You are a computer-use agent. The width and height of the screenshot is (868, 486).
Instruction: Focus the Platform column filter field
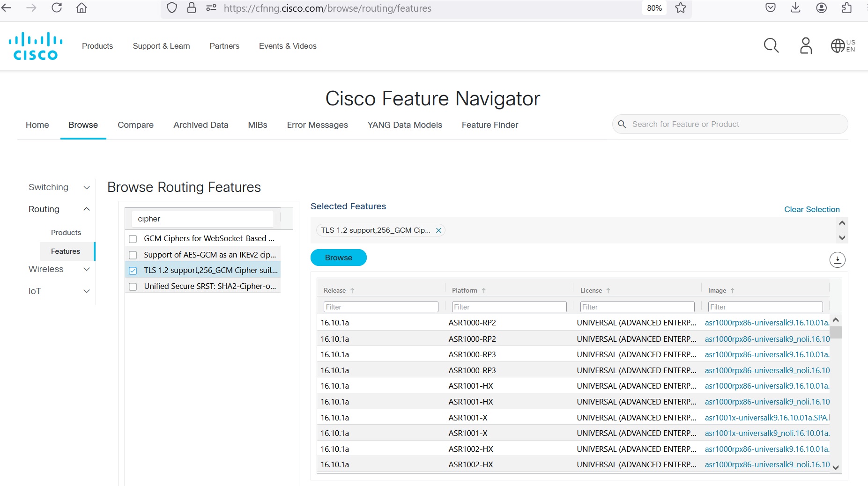(x=509, y=307)
